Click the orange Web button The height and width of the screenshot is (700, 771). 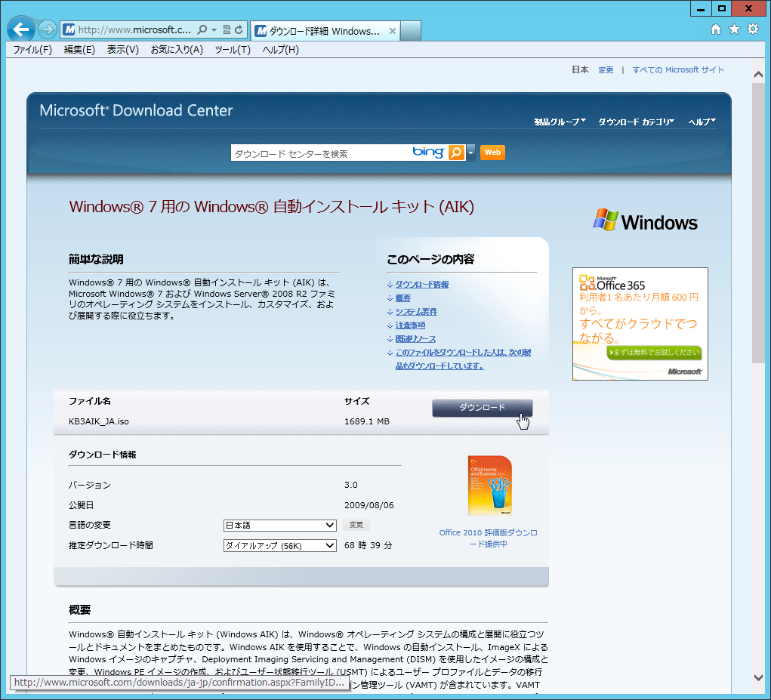(492, 153)
